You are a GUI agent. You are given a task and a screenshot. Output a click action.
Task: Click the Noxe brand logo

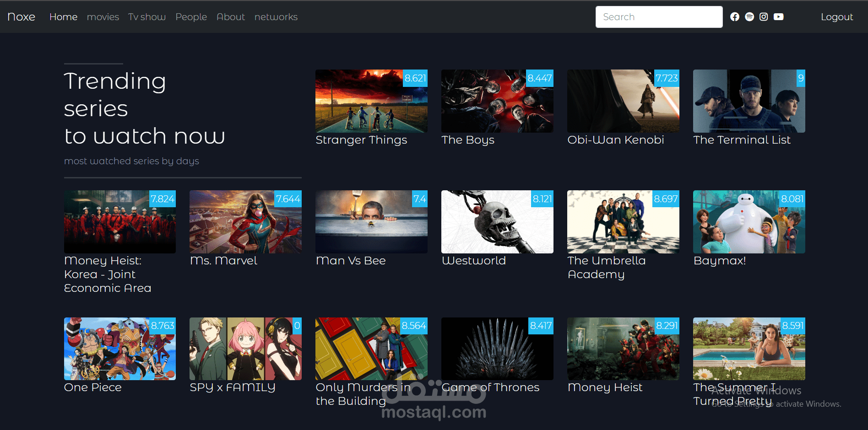point(22,17)
